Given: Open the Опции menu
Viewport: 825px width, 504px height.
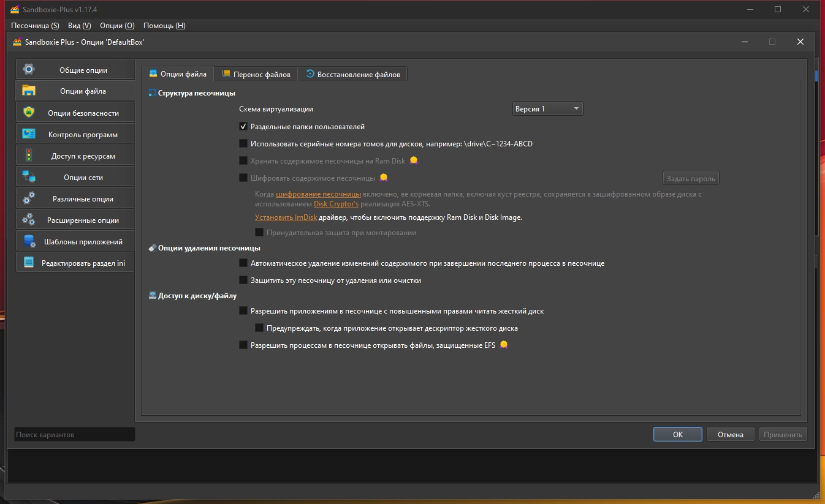Looking at the screenshot, I should click(117, 26).
